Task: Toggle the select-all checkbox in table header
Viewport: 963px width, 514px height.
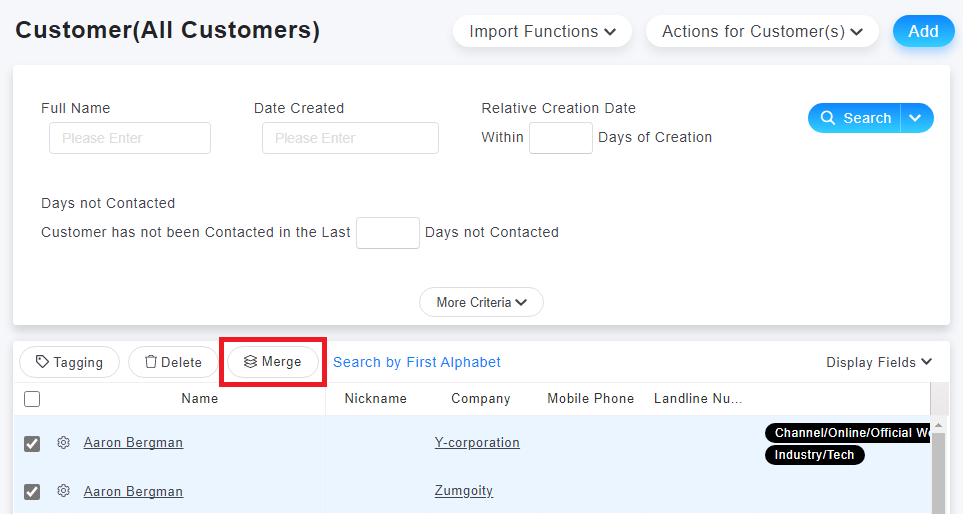Action: 32,399
